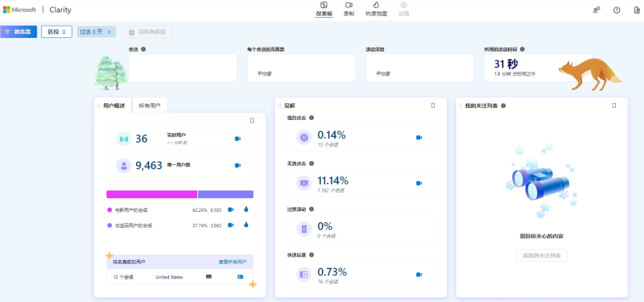Open the help question-mark icon

point(617,10)
